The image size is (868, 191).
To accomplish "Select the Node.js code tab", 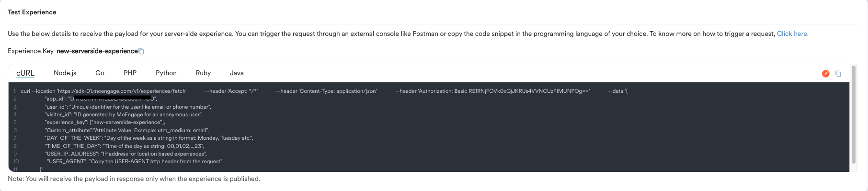I will pyautogui.click(x=65, y=73).
